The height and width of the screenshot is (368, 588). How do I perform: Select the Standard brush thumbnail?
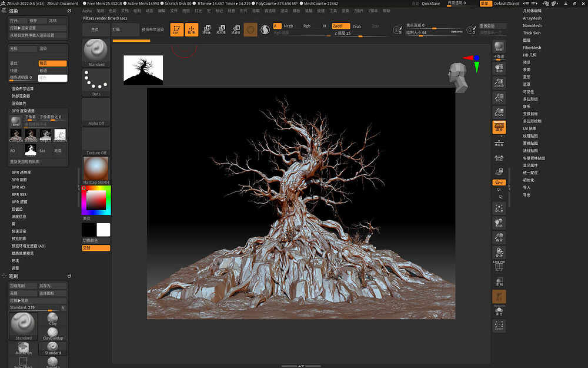(96, 51)
